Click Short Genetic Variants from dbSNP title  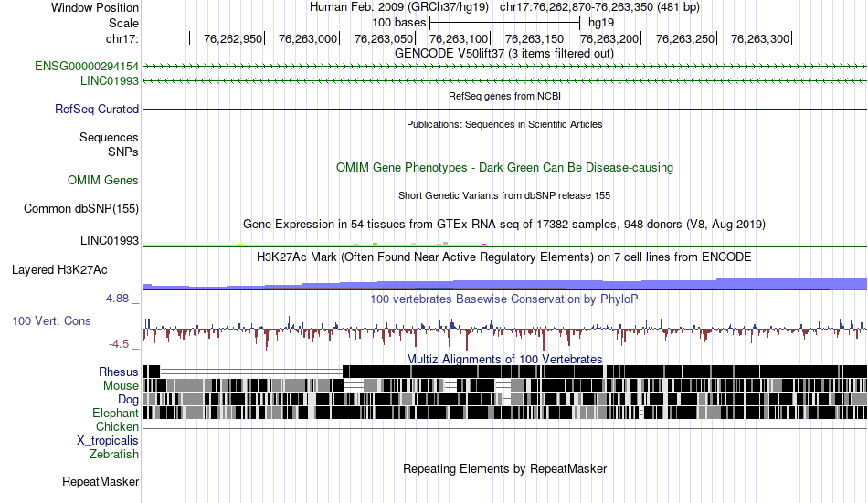pos(504,196)
